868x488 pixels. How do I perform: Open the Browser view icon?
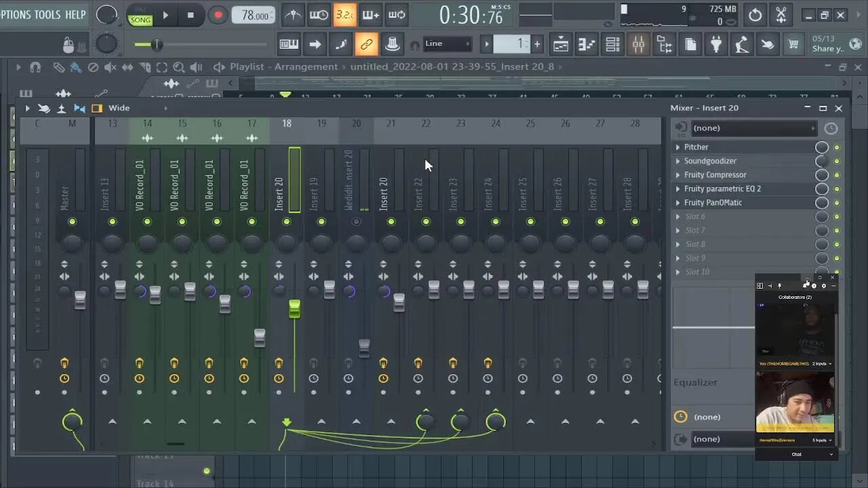pos(665,45)
